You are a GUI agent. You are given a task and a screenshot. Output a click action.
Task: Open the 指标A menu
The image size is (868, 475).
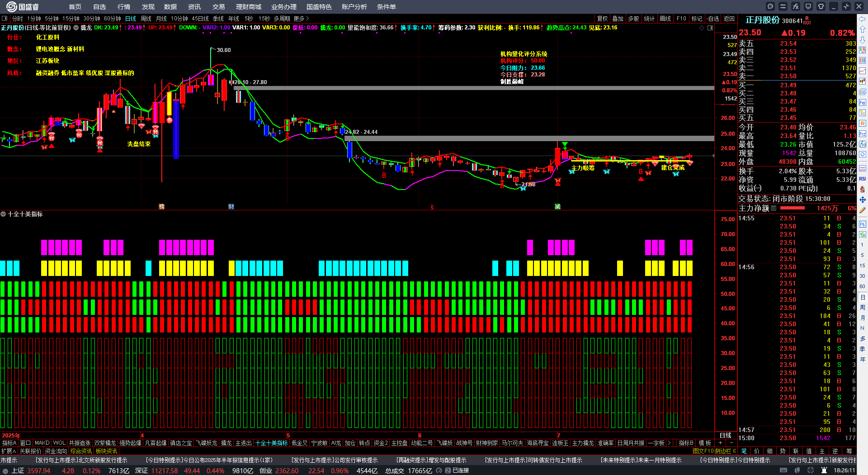(9, 443)
